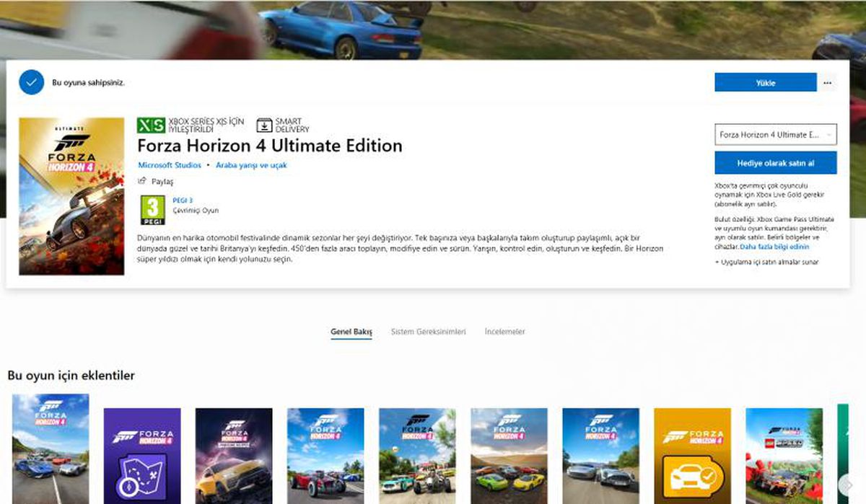
Task: Open the Microsoft Studios publisher link
Action: click(170, 165)
